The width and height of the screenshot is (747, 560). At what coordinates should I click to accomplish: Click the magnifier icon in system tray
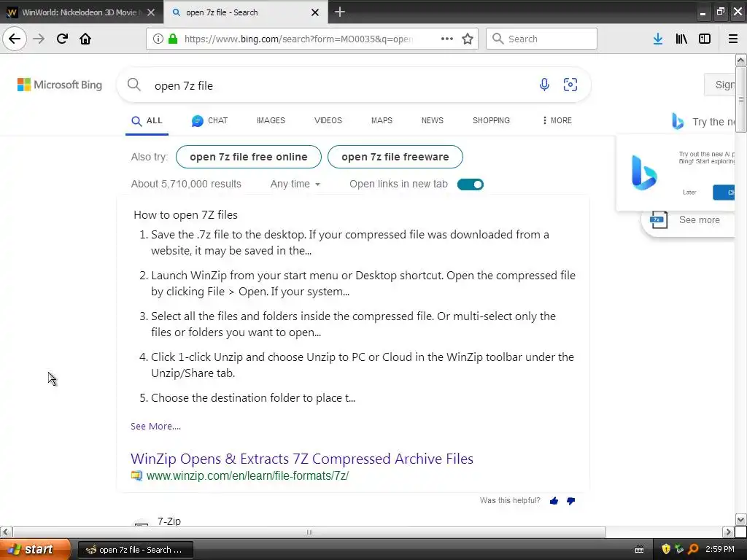(693, 549)
